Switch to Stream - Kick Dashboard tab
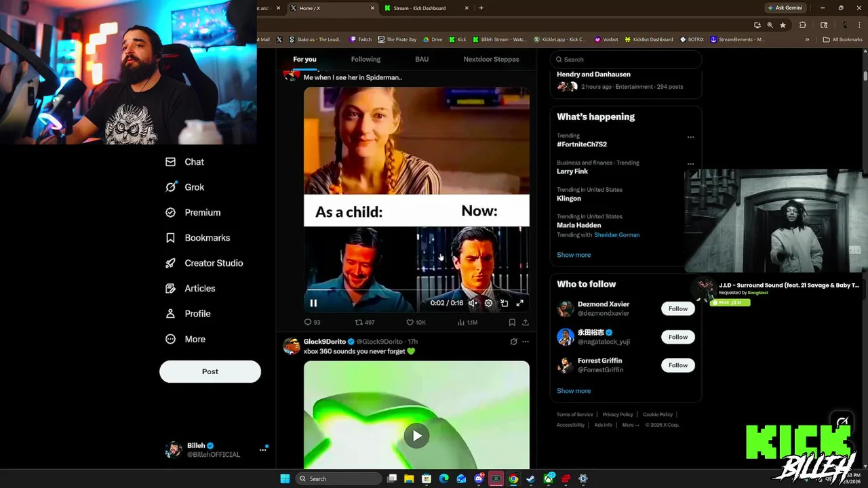The image size is (868, 488). tap(426, 8)
